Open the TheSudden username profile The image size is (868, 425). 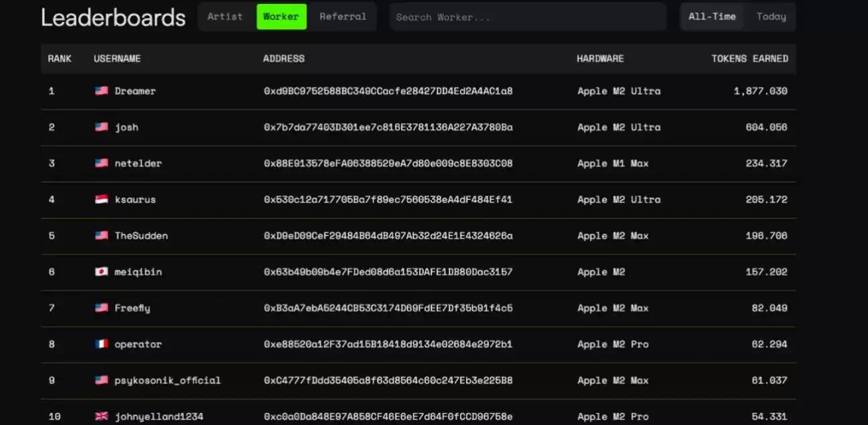coord(141,236)
